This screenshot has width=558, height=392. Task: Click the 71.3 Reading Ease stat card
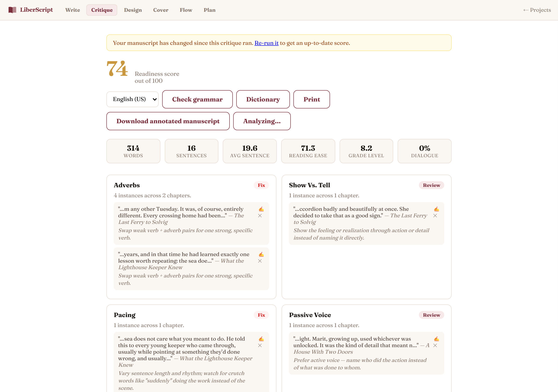click(308, 151)
